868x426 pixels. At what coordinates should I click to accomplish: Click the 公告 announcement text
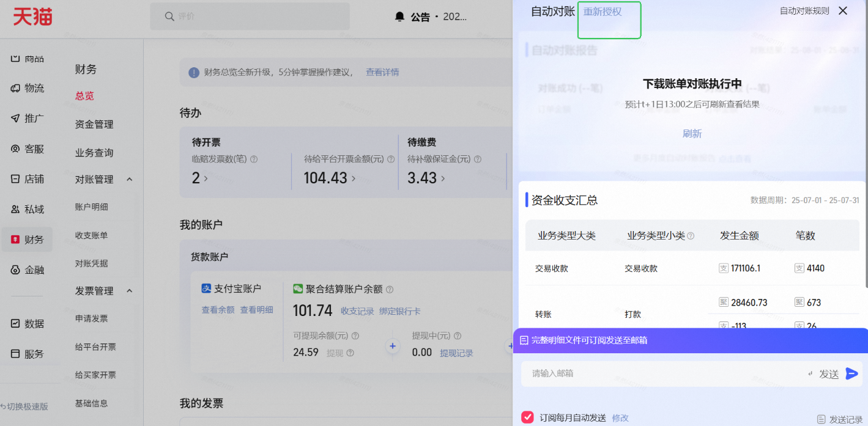click(x=420, y=17)
